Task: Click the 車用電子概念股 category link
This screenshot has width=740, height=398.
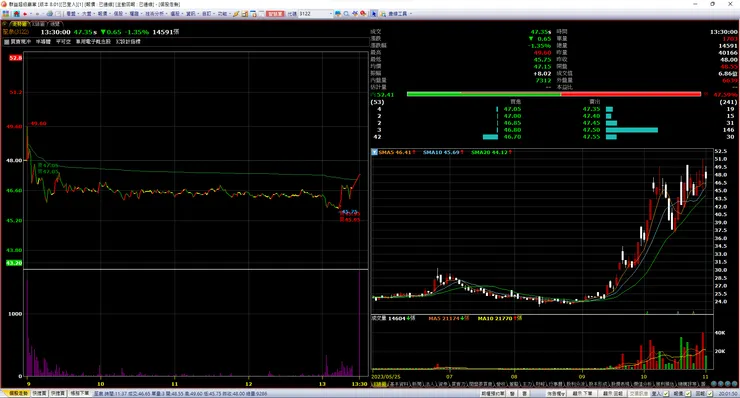Action: tap(93, 42)
